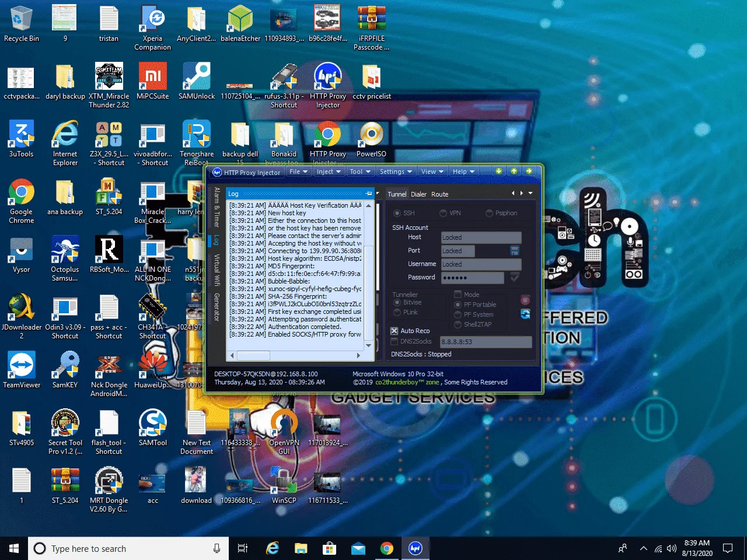Click the Log side tab

tap(217, 240)
